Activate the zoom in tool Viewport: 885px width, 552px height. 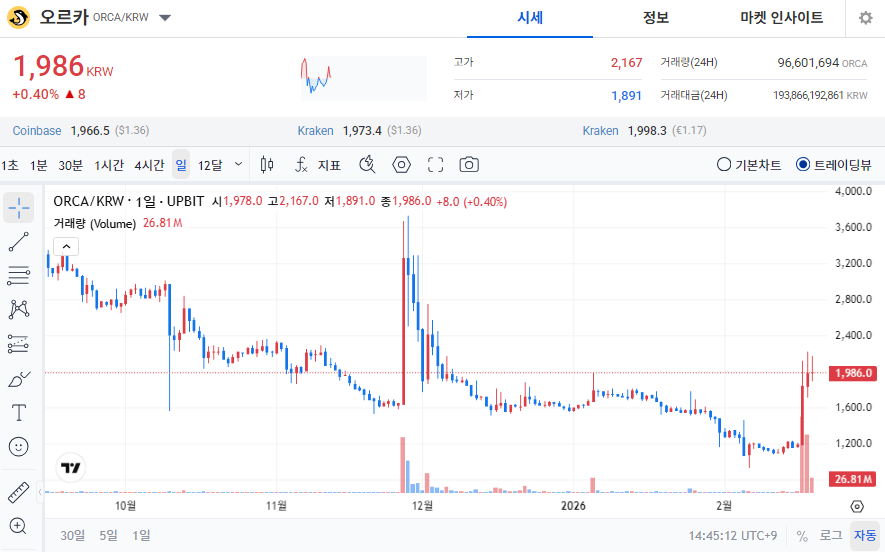(19, 526)
